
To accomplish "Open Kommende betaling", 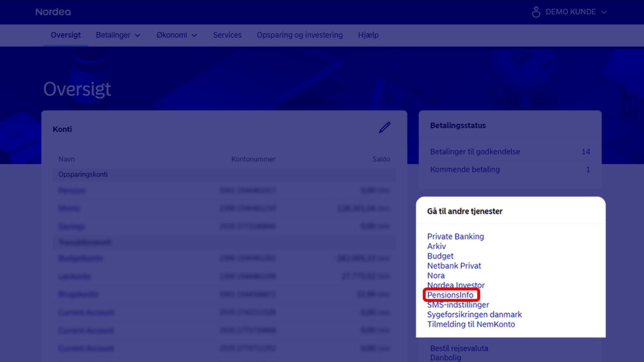I will click(x=465, y=169).
